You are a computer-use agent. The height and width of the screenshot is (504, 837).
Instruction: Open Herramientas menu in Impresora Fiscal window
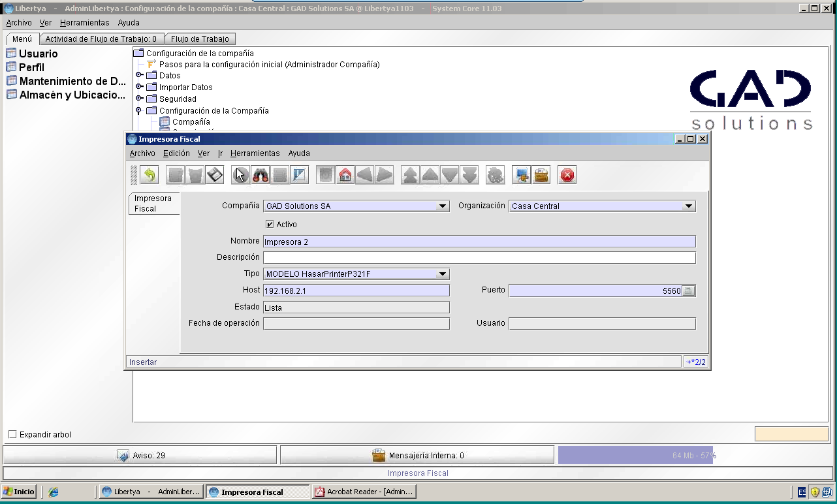point(255,153)
